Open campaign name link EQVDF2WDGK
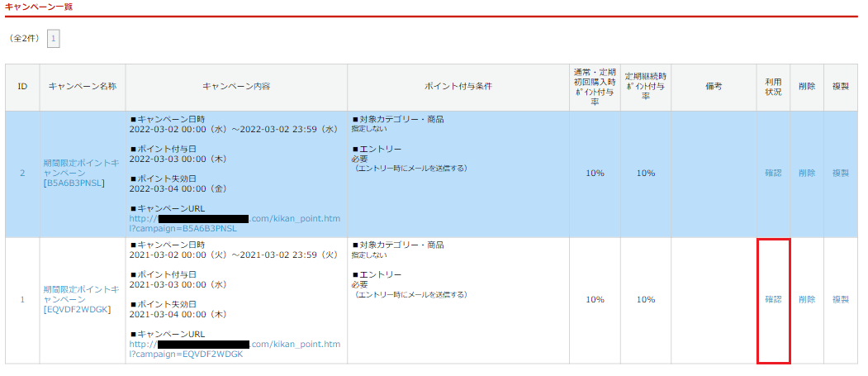The width and height of the screenshot is (868, 376). click(x=82, y=298)
